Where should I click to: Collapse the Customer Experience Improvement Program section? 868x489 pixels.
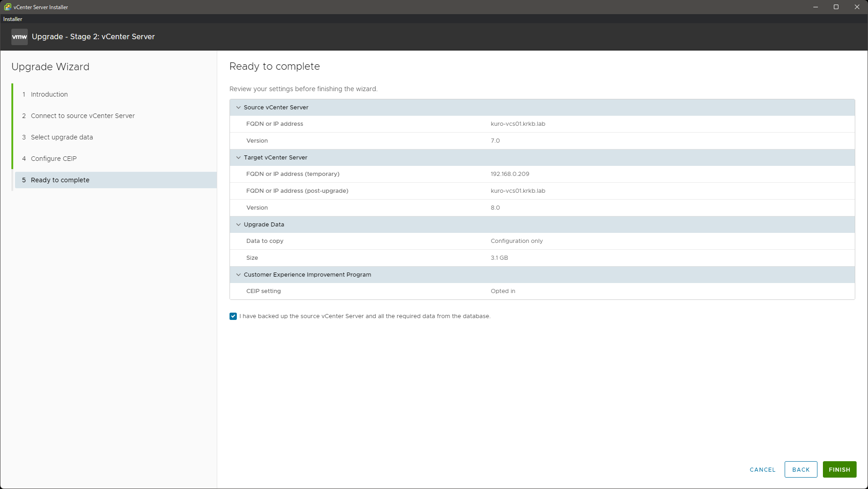tap(238, 275)
